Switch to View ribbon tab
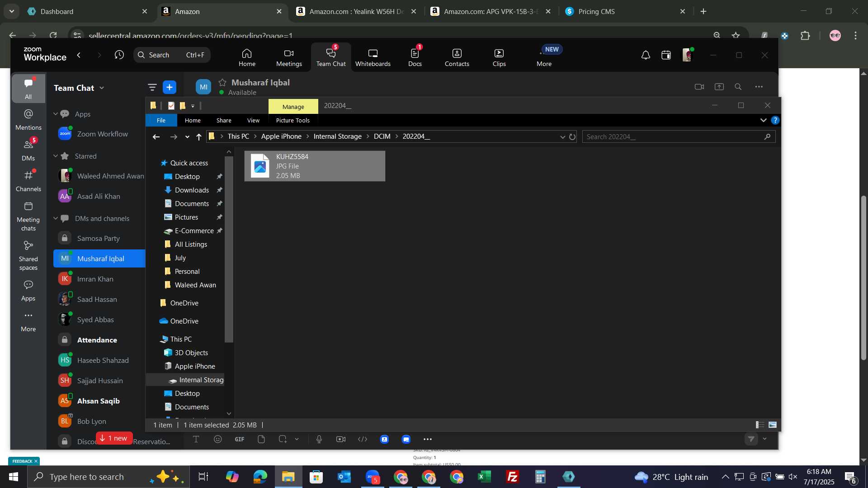 tap(253, 120)
